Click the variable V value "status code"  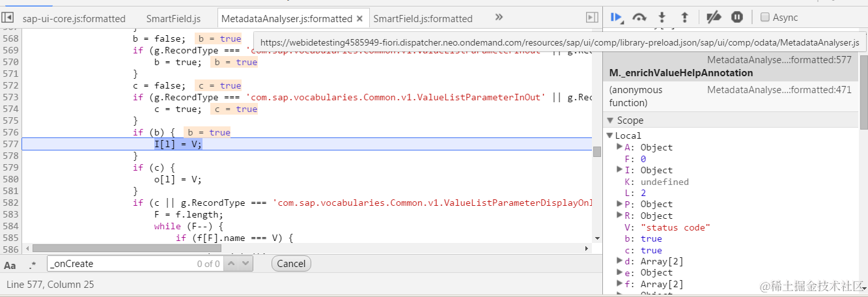pos(675,227)
